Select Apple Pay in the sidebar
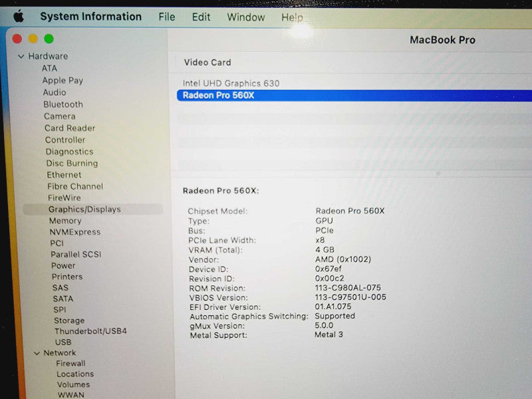The width and height of the screenshot is (532, 399). (63, 80)
